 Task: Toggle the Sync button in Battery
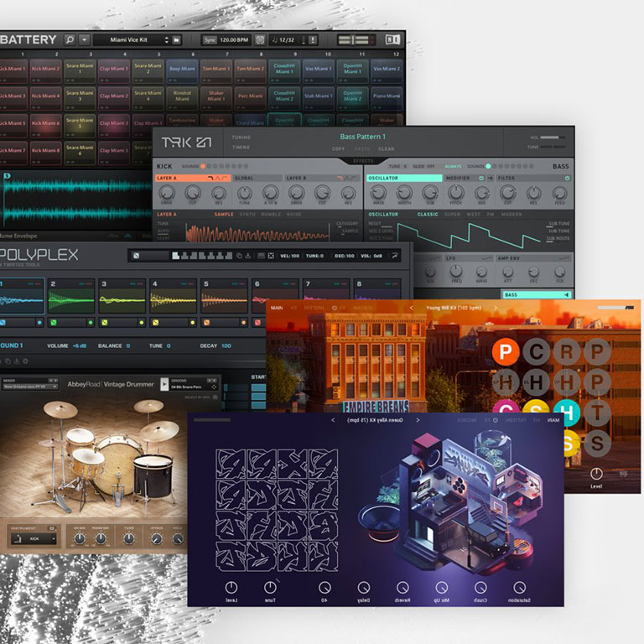click(209, 39)
